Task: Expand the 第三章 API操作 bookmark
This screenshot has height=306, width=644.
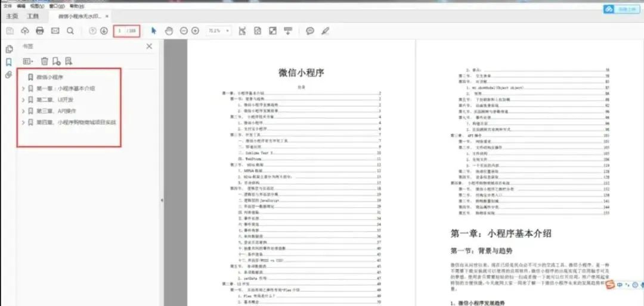Action: 23,111
